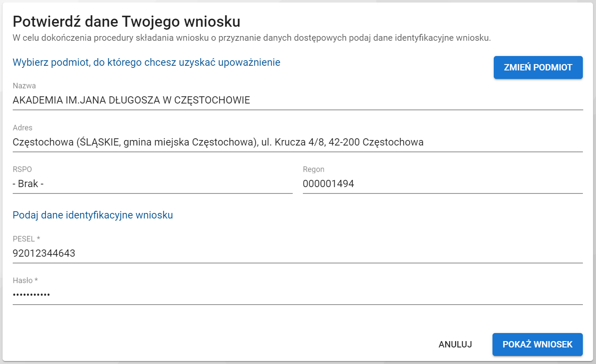This screenshot has width=596, height=364.
Task: Click the 'Podaj dane identyfikacyjne wniosku' heading link
Action: [x=92, y=215]
